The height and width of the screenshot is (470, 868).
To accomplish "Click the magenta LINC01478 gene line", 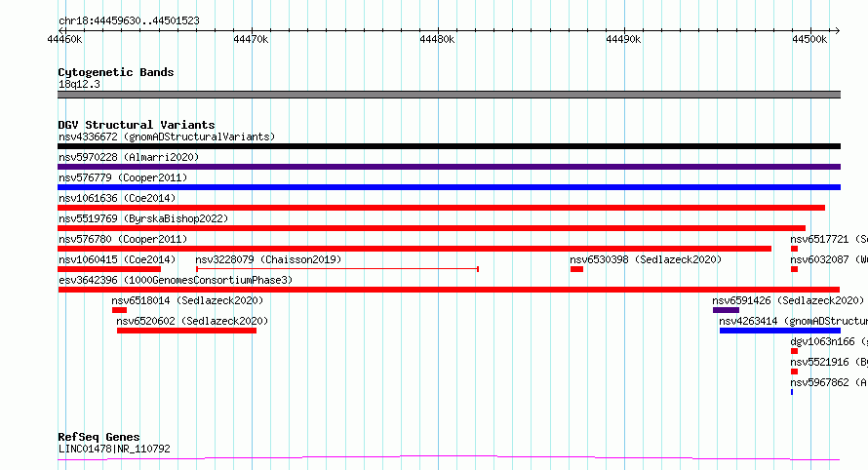I will (x=449, y=458).
